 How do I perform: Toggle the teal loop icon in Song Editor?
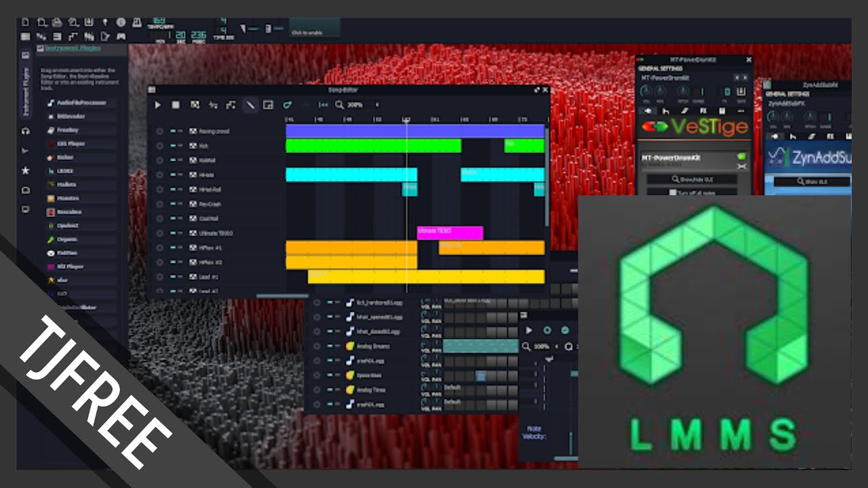tap(288, 105)
